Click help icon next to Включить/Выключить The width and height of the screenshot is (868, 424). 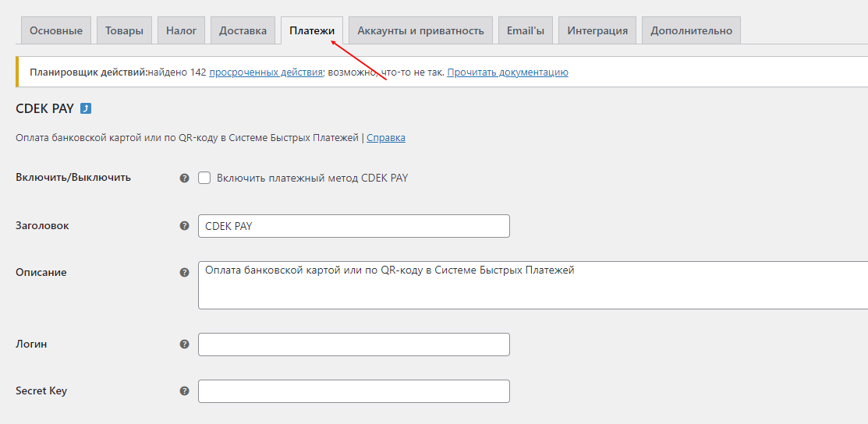click(x=185, y=178)
